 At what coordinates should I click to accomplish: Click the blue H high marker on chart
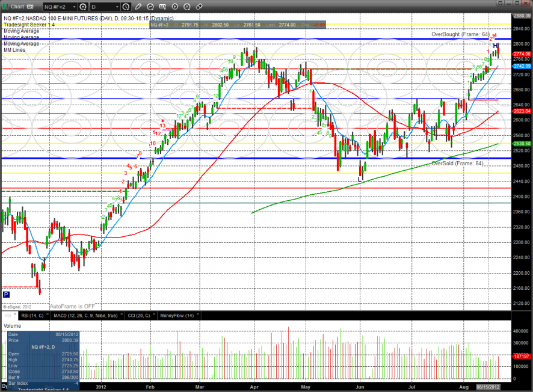pyautogui.click(x=495, y=46)
